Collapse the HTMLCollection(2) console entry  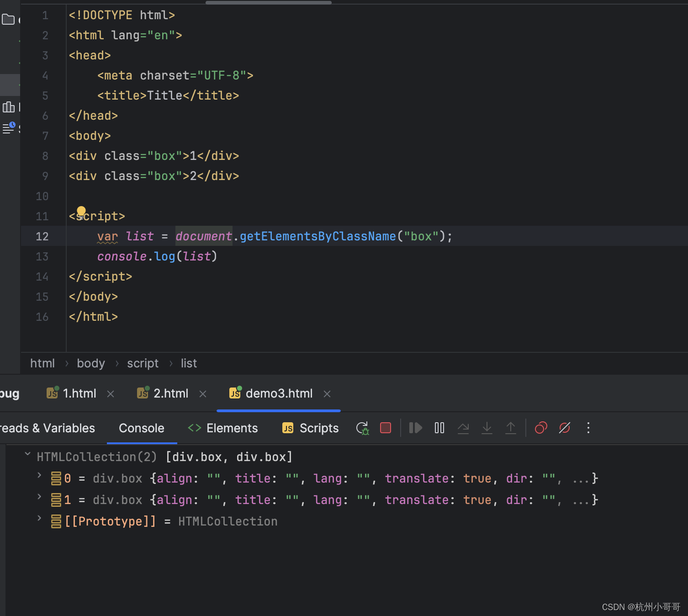point(27,454)
